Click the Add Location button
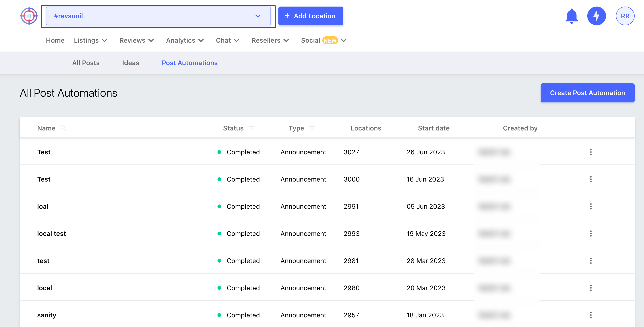 click(311, 16)
